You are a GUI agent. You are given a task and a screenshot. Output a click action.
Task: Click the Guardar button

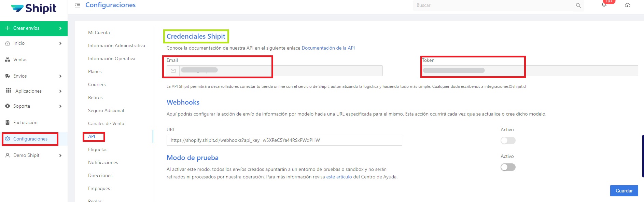click(624, 191)
